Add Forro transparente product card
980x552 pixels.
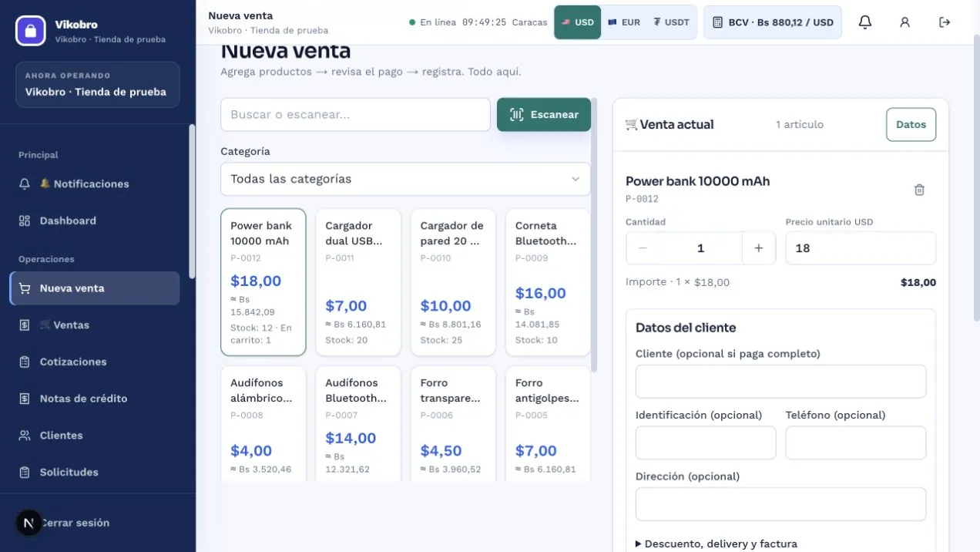(x=453, y=423)
